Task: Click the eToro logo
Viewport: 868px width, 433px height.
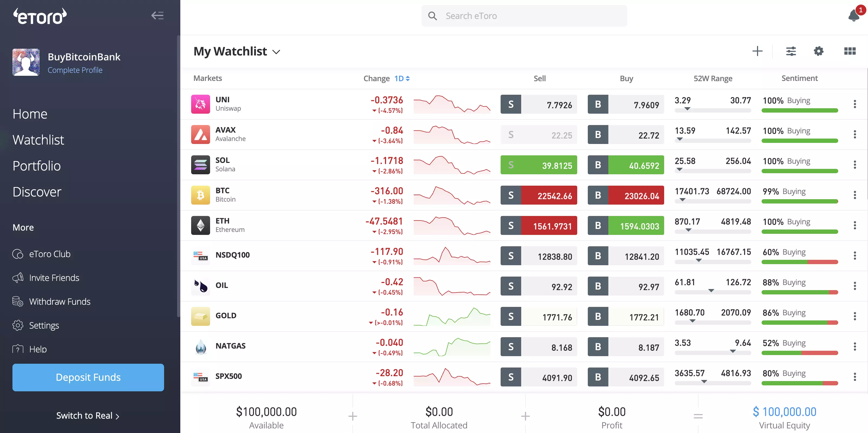Action: pyautogui.click(x=40, y=16)
